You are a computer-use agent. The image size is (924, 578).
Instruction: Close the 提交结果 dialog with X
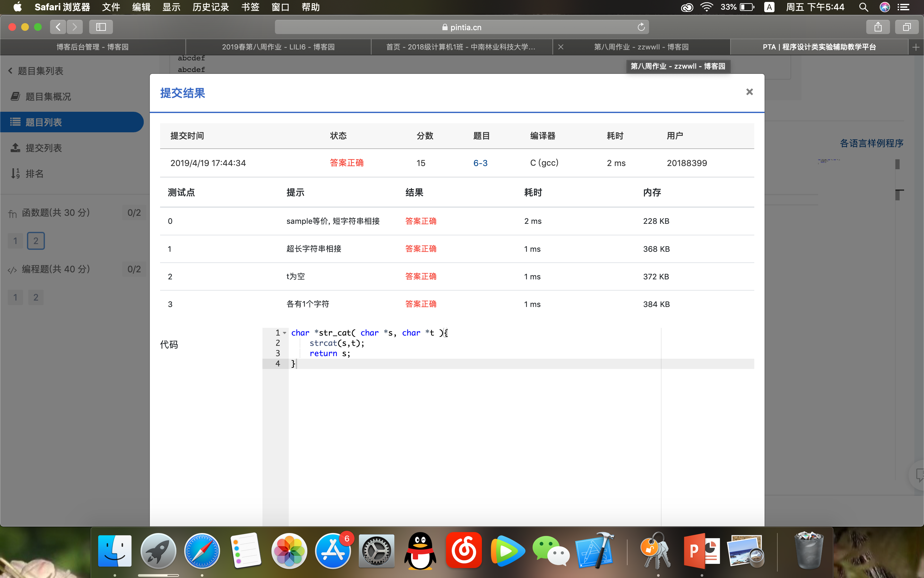click(749, 92)
